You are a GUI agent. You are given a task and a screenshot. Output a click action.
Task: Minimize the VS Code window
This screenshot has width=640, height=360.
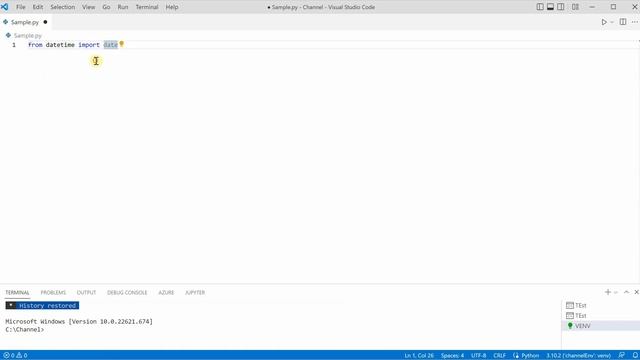[x=592, y=7]
